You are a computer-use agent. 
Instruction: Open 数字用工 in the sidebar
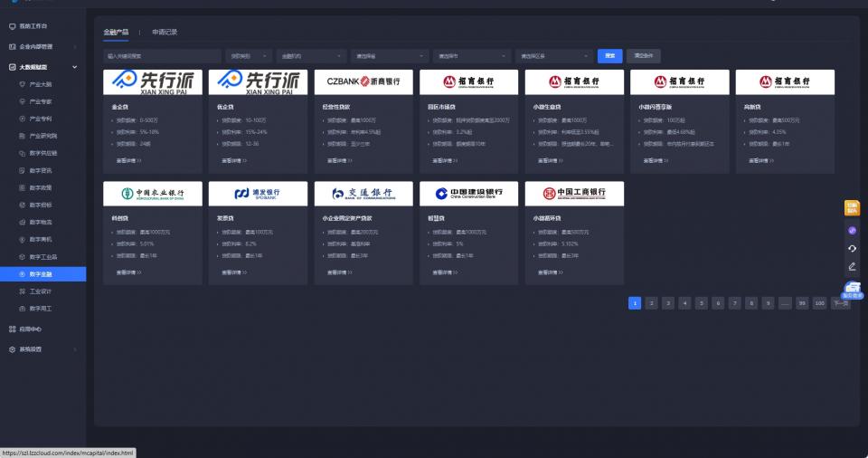point(41,309)
